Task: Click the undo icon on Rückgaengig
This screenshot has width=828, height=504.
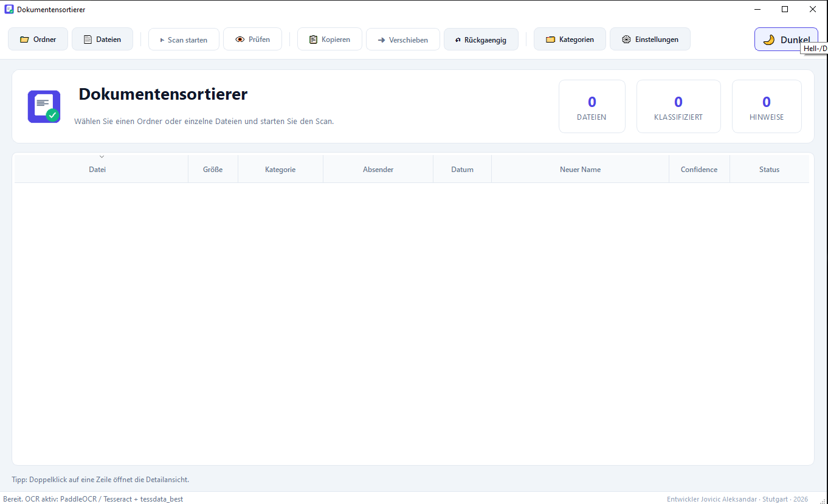Action: [x=458, y=40]
